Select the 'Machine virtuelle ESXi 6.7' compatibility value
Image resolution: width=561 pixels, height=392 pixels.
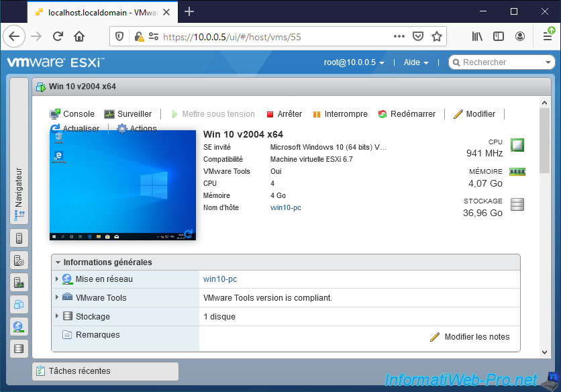pos(311,159)
